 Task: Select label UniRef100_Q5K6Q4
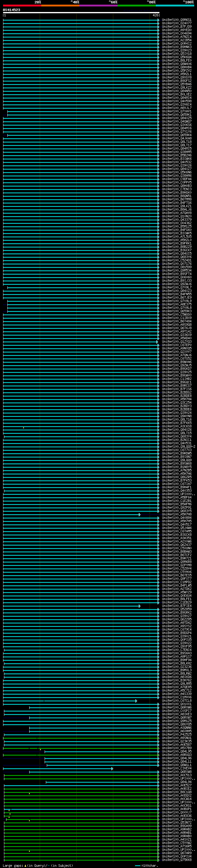click(176, 57)
